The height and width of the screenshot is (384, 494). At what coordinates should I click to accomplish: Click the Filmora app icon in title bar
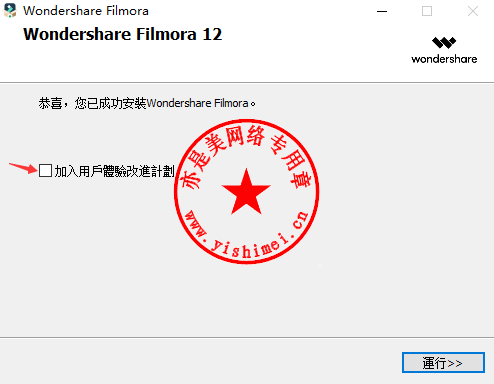10,10
